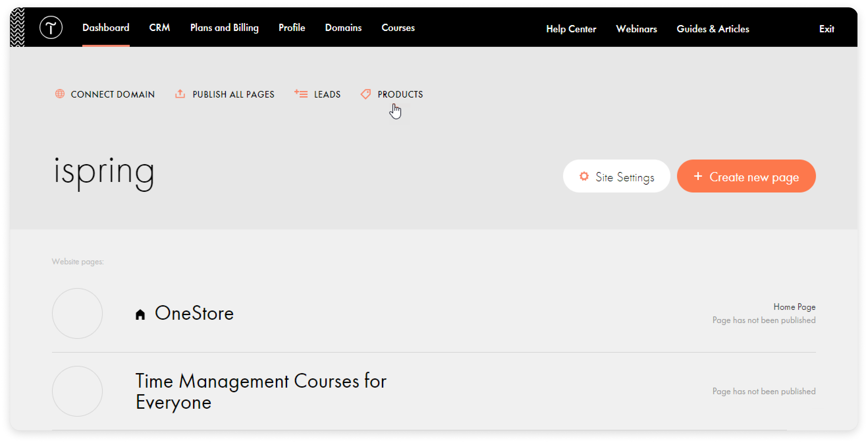
Task: Click the OneStore page thumbnail circle
Action: click(x=77, y=313)
